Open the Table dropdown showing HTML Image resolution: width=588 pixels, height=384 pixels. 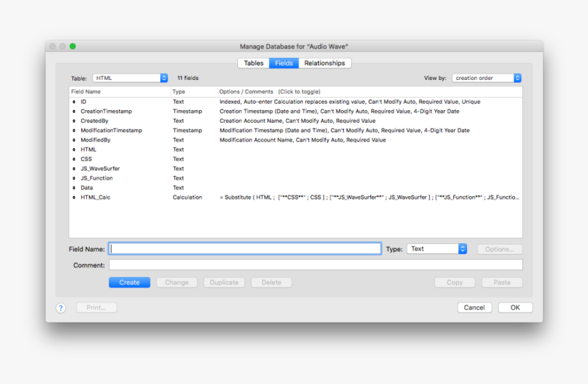pyautogui.click(x=130, y=78)
